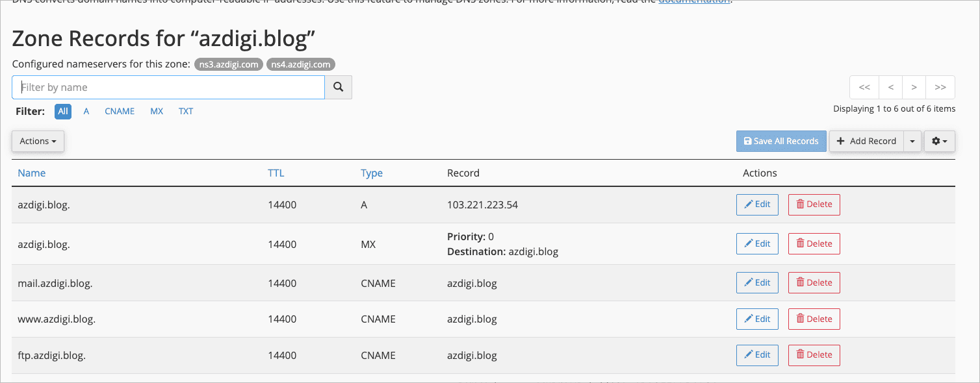Expand the Add Record dropdown arrow
The width and height of the screenshot is (980, 383).
coord(912,141)
